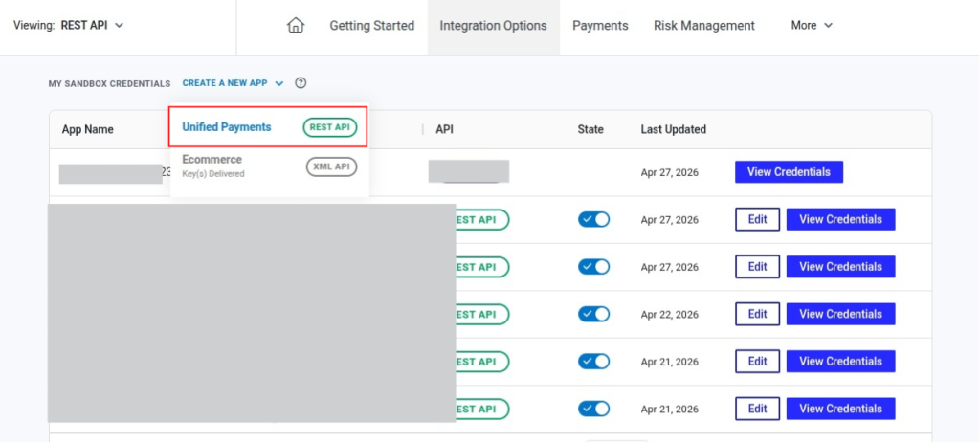This screenshot has height=443, width=980.
Task: Toggle state switch in the last Apr 21, 2026 row
Action: tap(593, 410)
